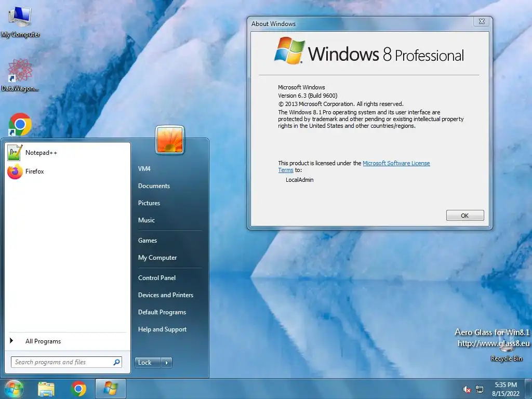Screen dimensions: 532x399
Task: Click the About Windows title bar
Action: 362,23
